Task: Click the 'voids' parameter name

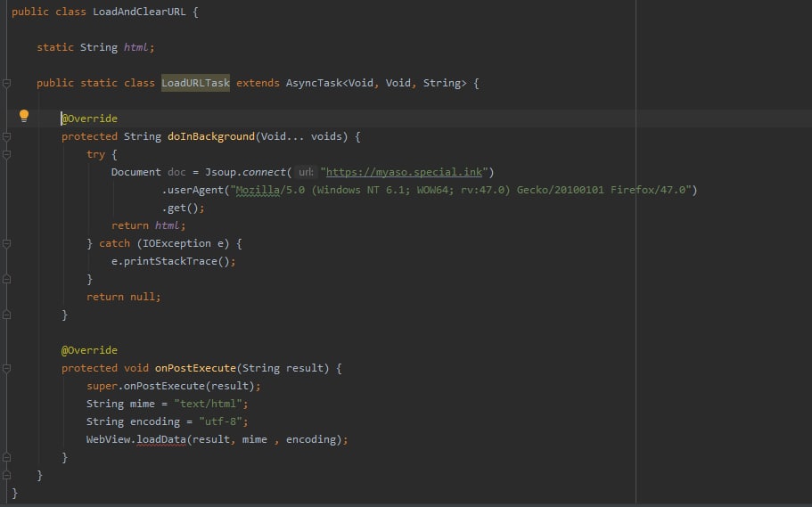Action: [x=326, y=136]
